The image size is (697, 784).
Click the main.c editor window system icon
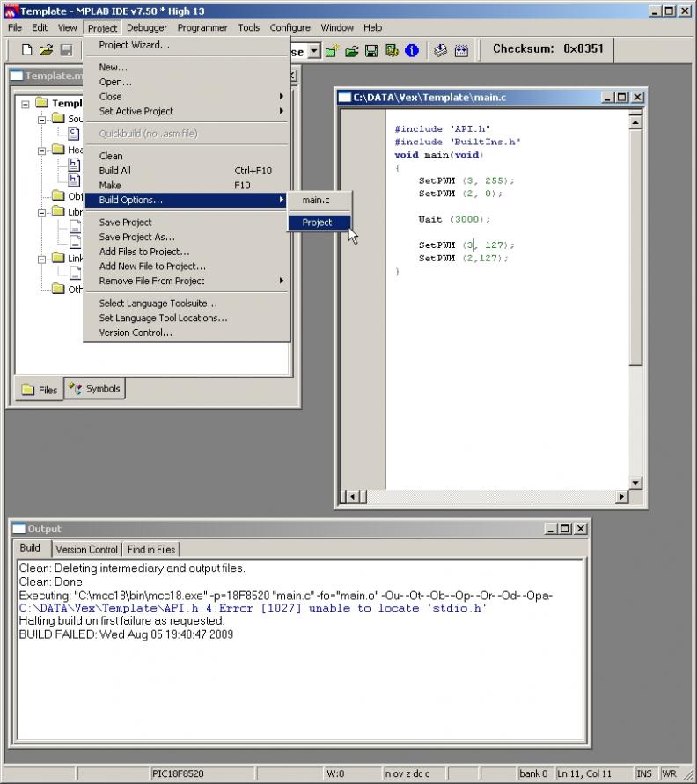(x=344, y=97)
